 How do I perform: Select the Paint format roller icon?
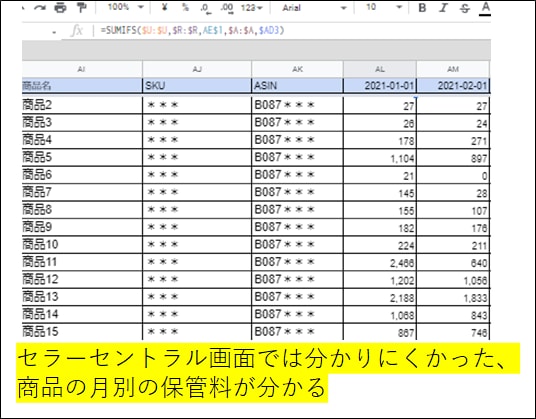pyautogui.click(x=81, y=7)
